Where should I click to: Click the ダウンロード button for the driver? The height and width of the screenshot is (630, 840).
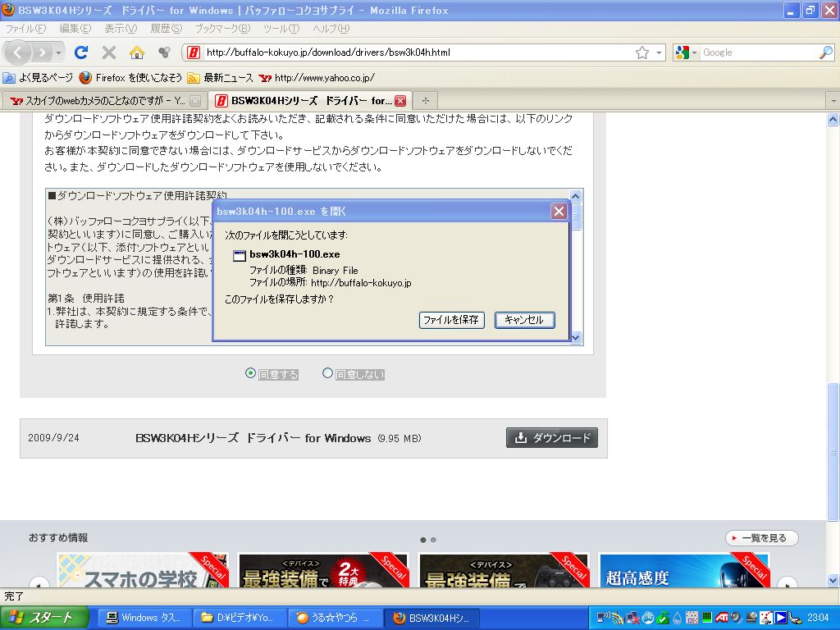[552, 438]
